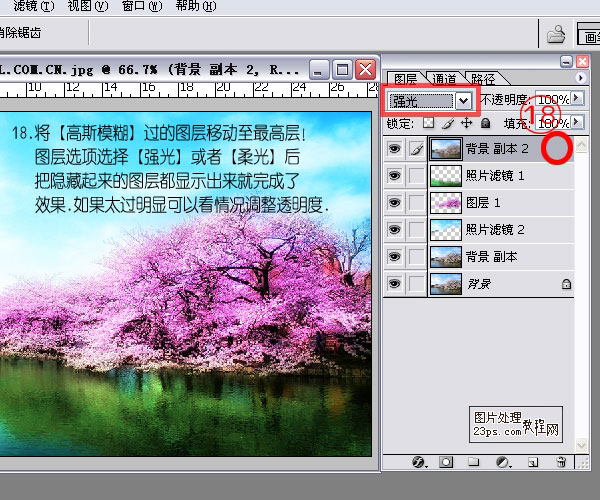The height and width of the screenshot is (500, 600).
Task: Hide the 背景 副本 2 layer
Action: tap(395, 148)
